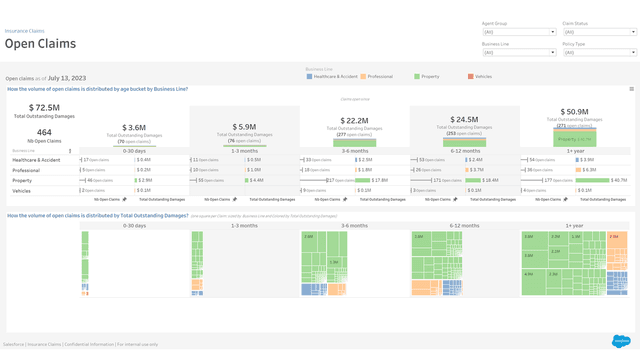
Task: Click the $ 6.3M Professional value in 1+ year
Action: 589,170
